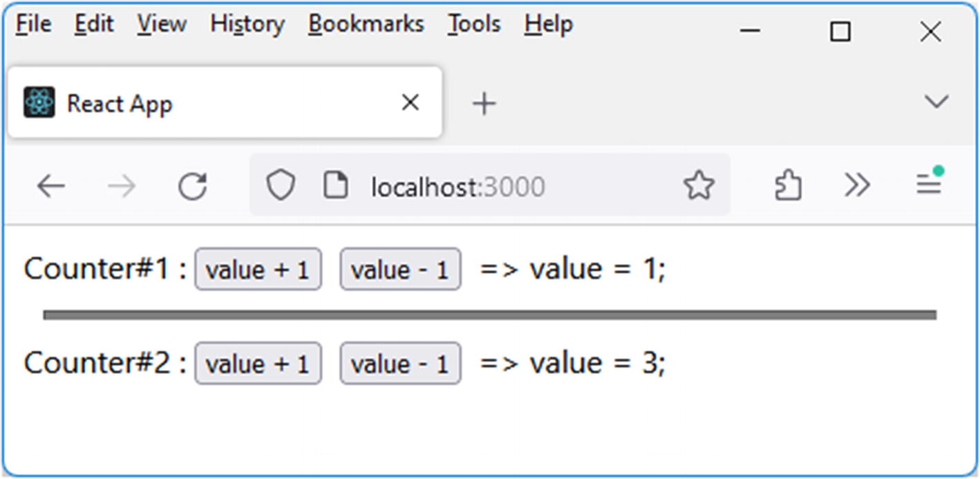Decrement Counter#1 with value - 1

click(399, 270)
